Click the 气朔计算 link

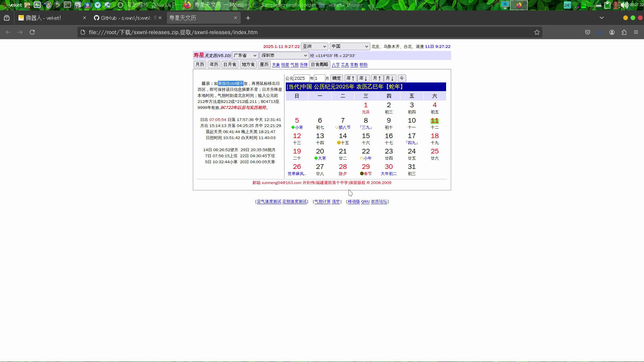(x=322, y=201)
